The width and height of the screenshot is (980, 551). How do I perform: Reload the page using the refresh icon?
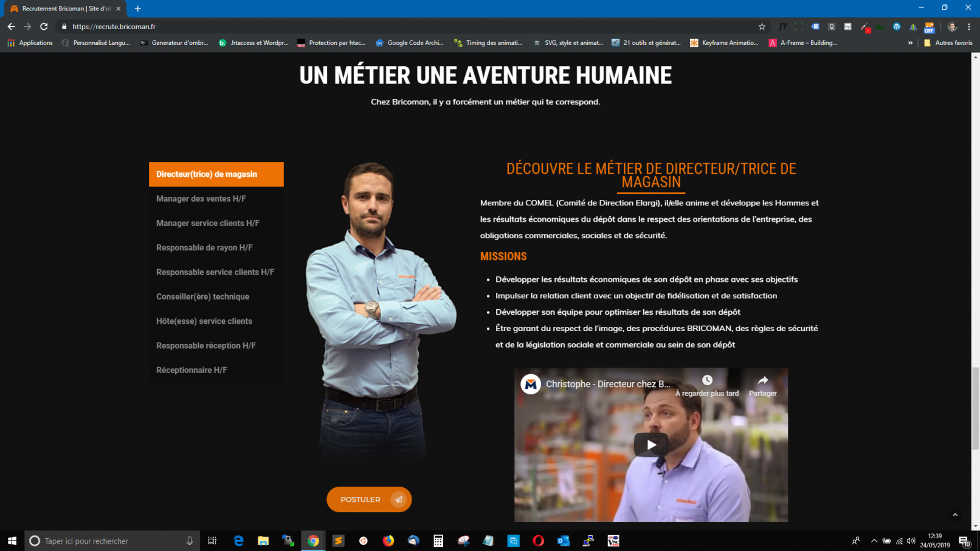click(44, 27)
